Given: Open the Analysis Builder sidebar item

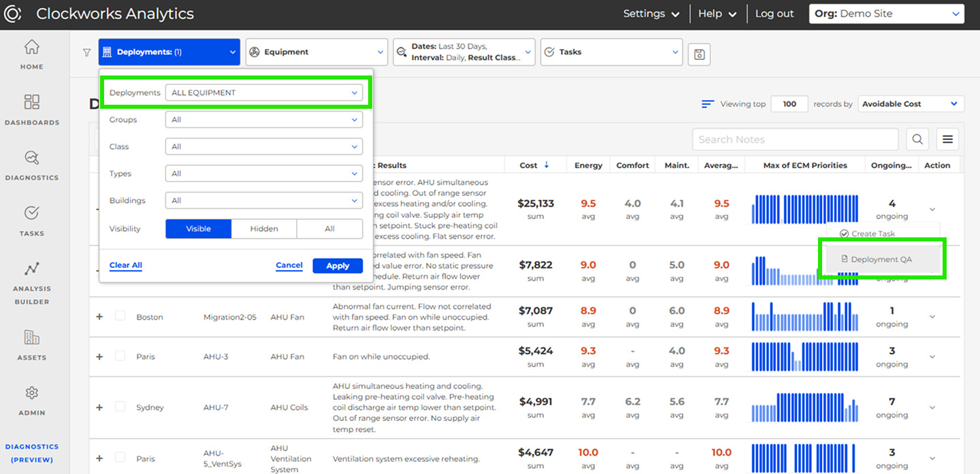Looking at the screenshot, I should click(x=31, y=282).
